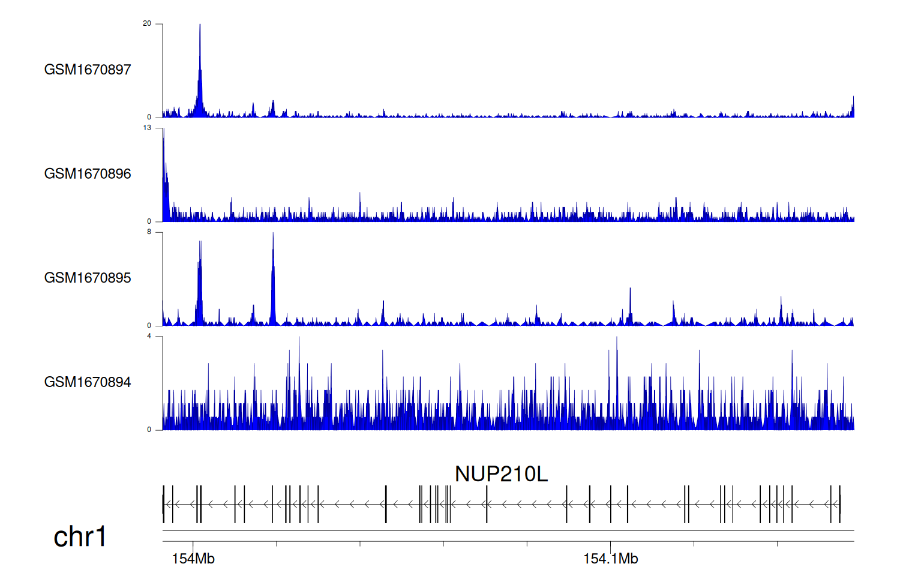The height and width of the screenshot is (588, 900).
Task: Click the GSM1670897 track label
Action: pyautogui.click(x=88, y=70)
